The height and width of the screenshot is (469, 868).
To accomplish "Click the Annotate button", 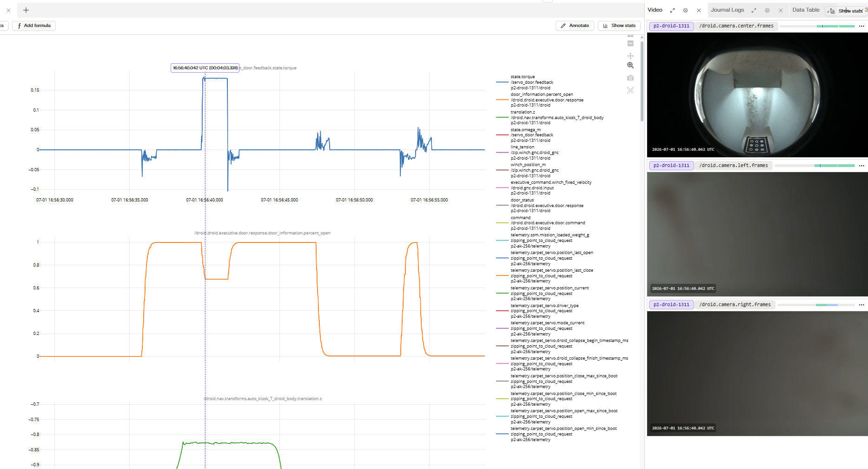I will click(x=575, y=26).
